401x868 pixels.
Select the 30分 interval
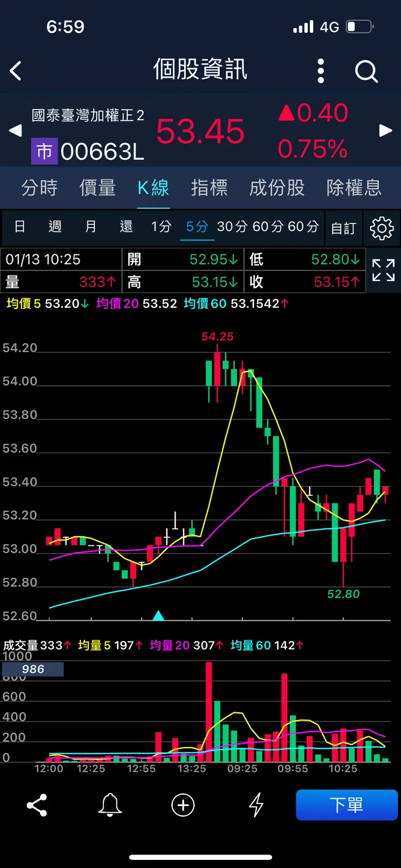[x=232, y=227]
